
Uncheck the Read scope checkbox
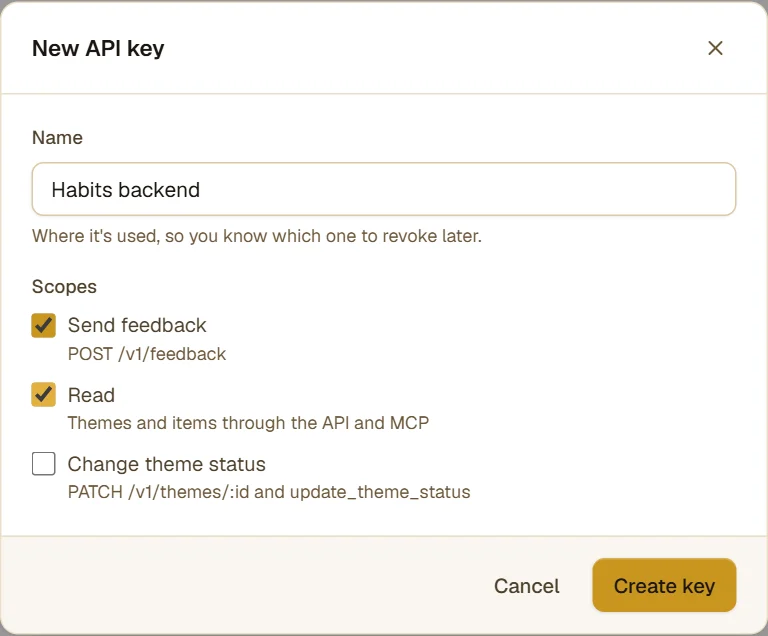(44, 394)
